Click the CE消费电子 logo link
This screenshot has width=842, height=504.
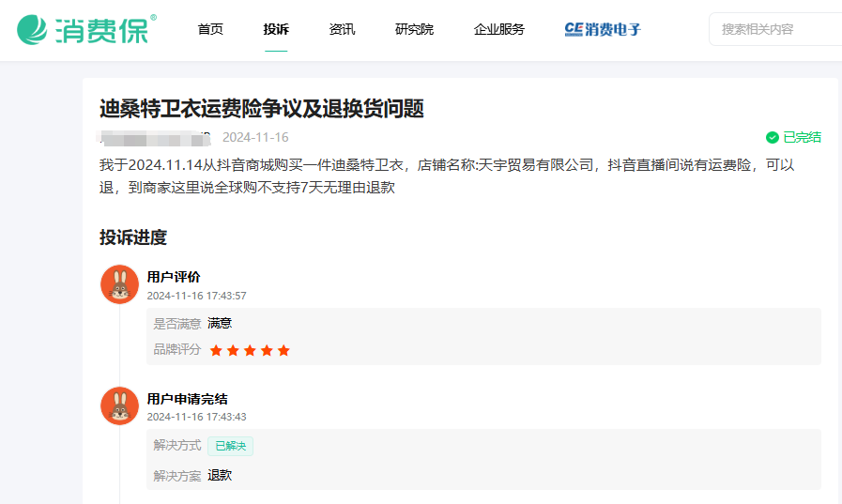pos(603,29)
